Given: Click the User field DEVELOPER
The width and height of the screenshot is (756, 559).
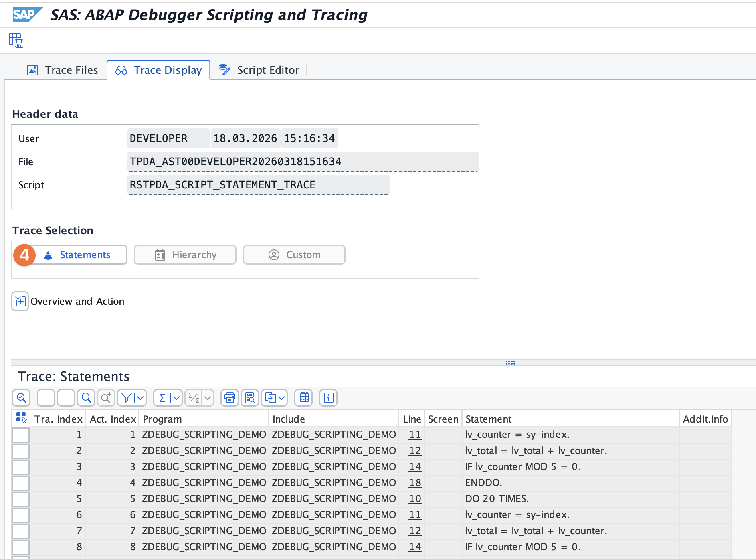Looking at the screenshot, I should pos(168,138).
